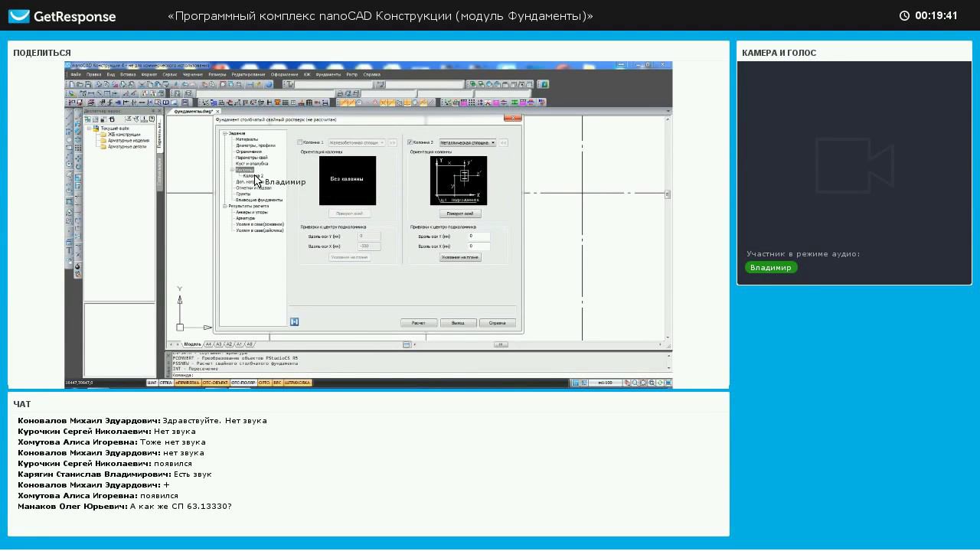
Task: Uncheck the Колонна 2 checkbox
Action: tap(410, 142)
